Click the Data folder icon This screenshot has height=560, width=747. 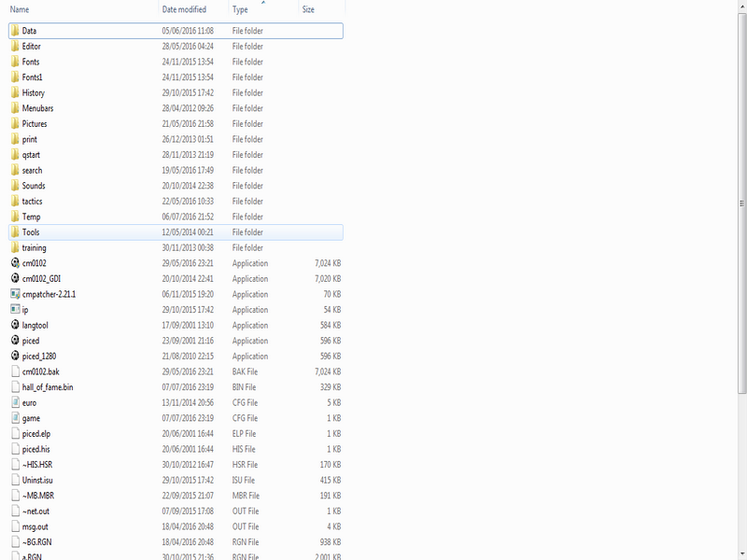pyautogui.click(x=15, y=31)
